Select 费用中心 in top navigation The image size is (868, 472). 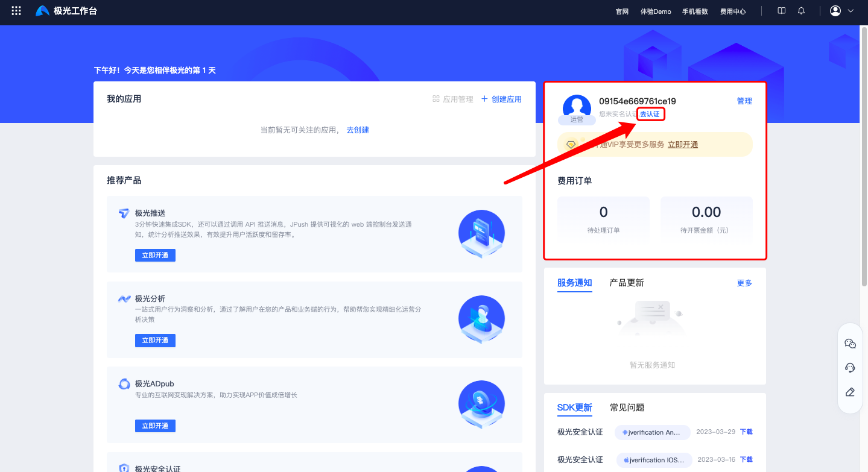(733, 11)
